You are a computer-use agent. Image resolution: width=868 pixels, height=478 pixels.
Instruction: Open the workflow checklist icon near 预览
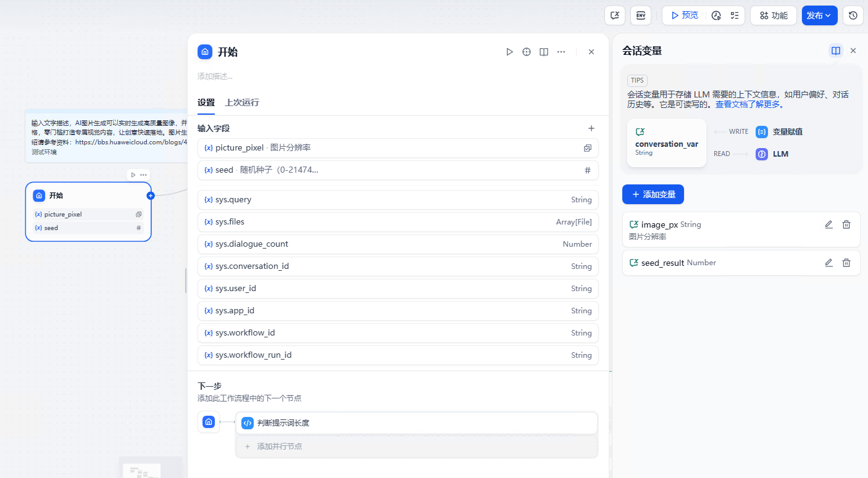click(735, 15)
